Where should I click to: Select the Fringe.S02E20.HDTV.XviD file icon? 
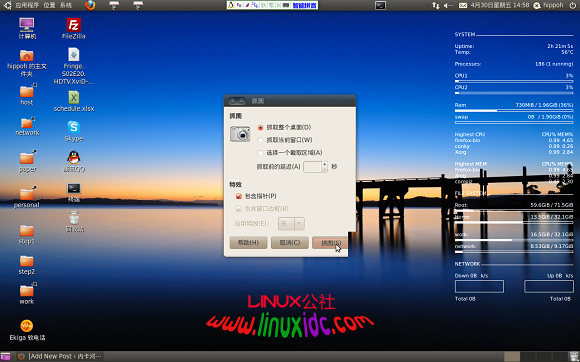pos(74,66)
